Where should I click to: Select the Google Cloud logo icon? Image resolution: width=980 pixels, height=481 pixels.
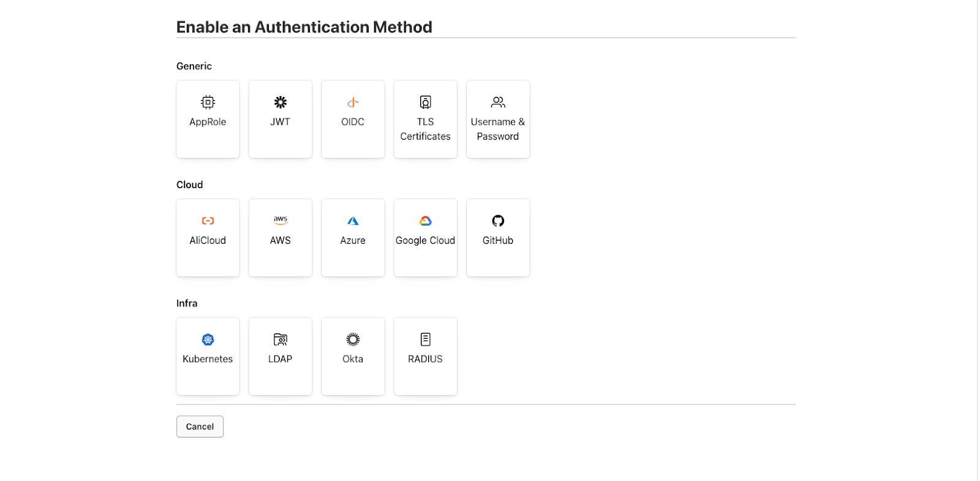(x=425, y=221)
